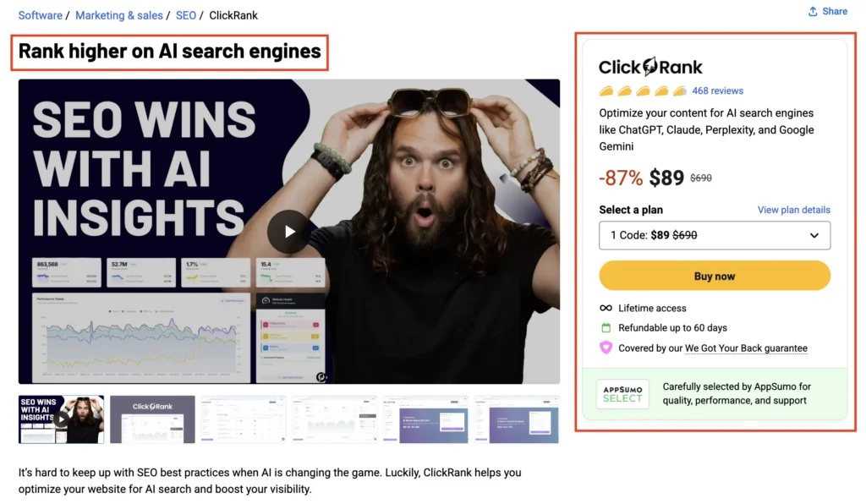Open We Got Your Back guarantee link
Viewport: 866px width, 504px height.
pyautogui.click(x=746, y=348)
